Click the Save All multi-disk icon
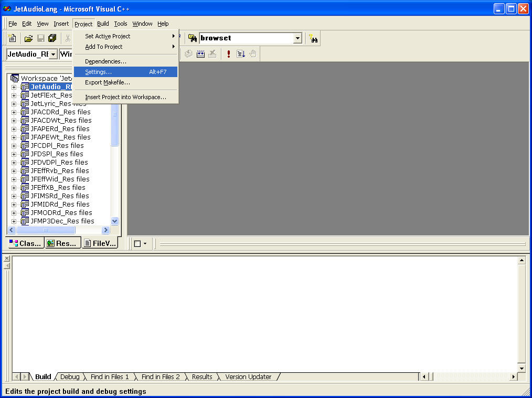 point(52,38)
